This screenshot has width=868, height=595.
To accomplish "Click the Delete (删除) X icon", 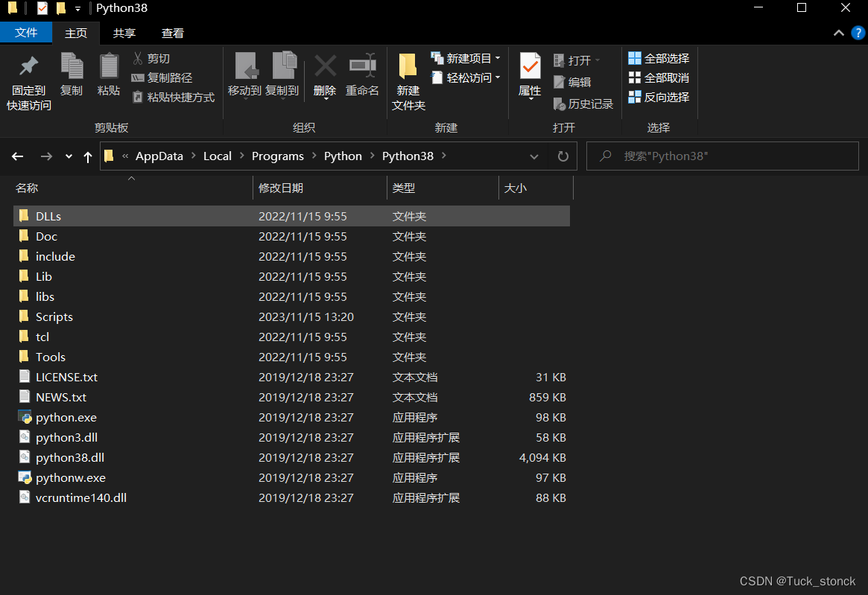I will (325, 66).
